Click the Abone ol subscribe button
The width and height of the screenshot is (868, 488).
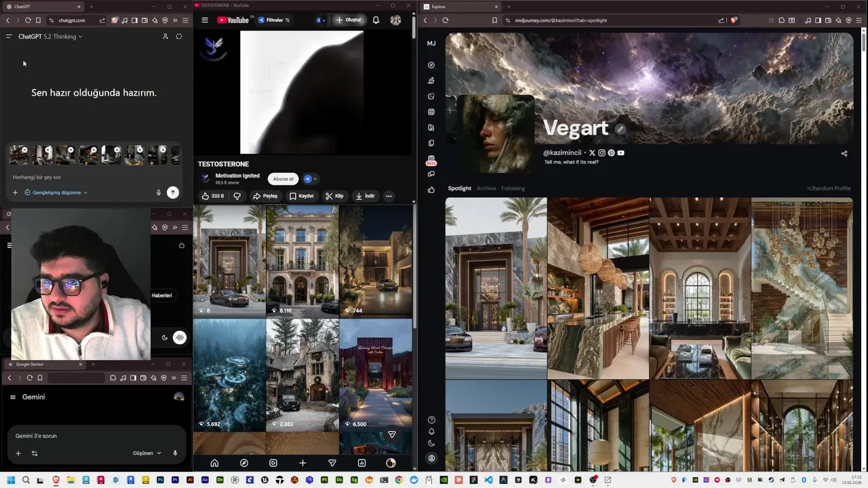coord(283,179)
